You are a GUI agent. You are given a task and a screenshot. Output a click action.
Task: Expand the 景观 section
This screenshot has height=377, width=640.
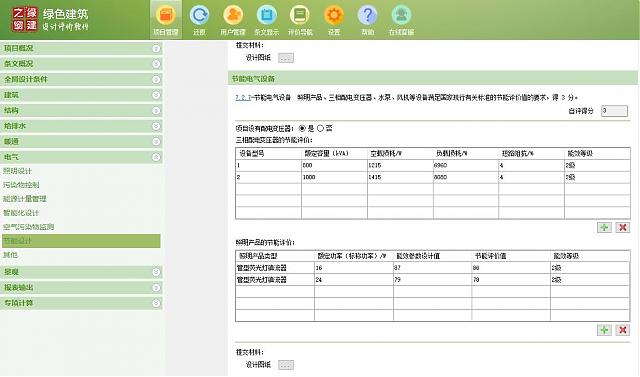click(x=81, y=272)
